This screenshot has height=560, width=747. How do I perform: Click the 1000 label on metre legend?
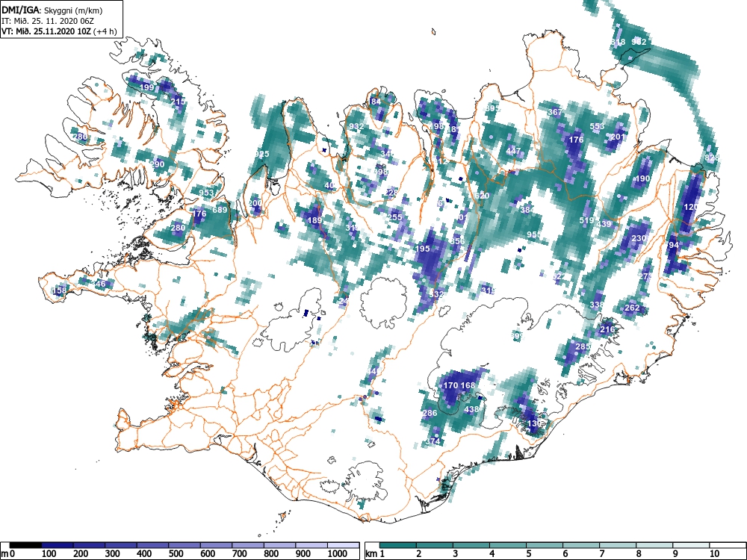tap(338, 554)
